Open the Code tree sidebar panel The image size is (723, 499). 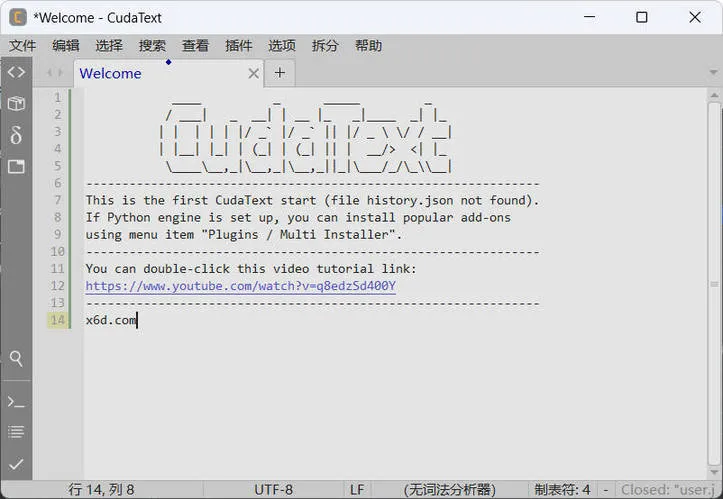click(16, 72)
